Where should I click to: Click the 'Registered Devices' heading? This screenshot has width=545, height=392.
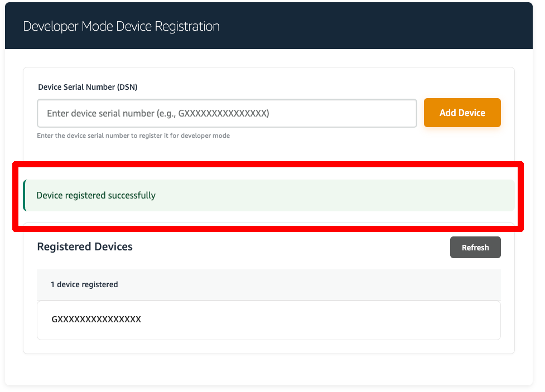point(85,246)
